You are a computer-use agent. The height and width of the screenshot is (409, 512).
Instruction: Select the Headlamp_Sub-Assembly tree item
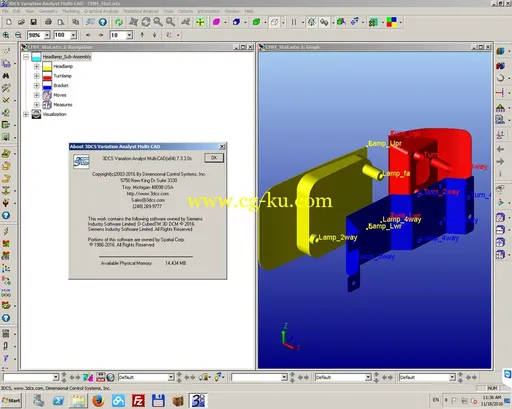[67, 57]
